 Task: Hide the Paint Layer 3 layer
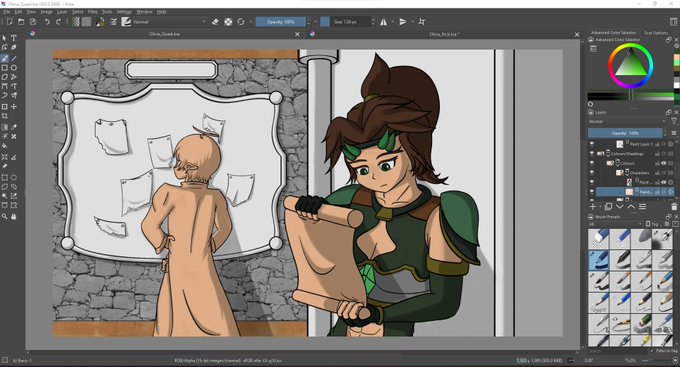(592, 144)
